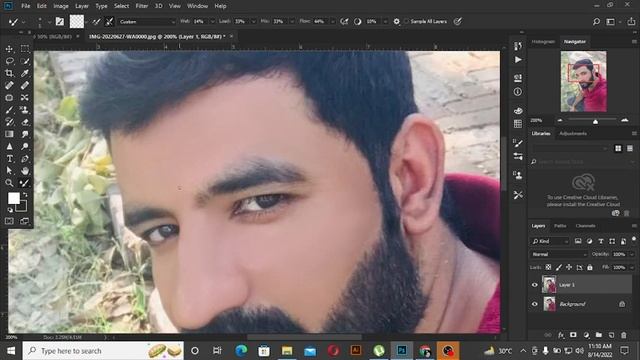Screen dimensions: 640x360
Task: Open the brush settings gear icon
Action: point(396,22)
